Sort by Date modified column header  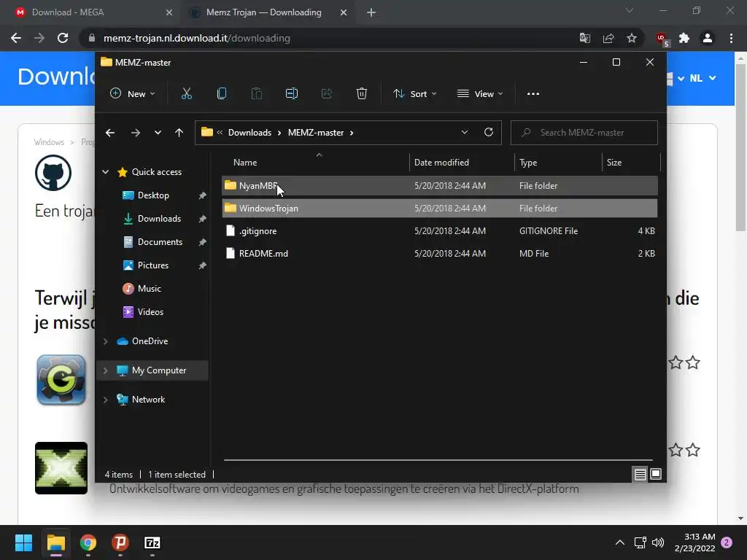click(x=441, y=163)
